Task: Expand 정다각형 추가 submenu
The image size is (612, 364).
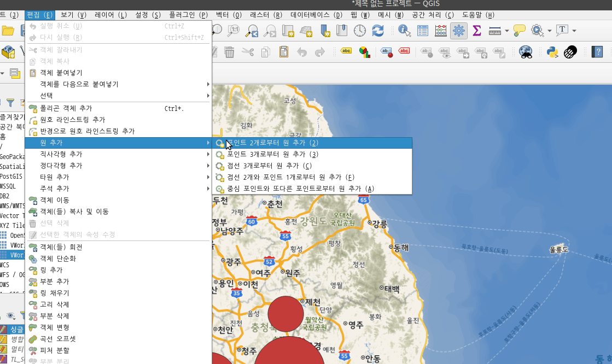Action: pyautogui.click(x=118, y=166)
